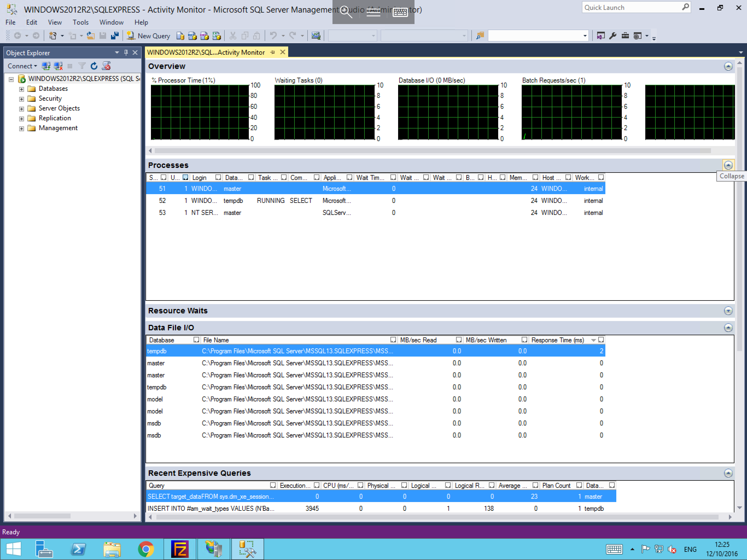Image resolution: width=747 pixels, height=560 pixels.
Task: Toggle the pin on Activity Monitor tab
Action: tap(273, 52)
